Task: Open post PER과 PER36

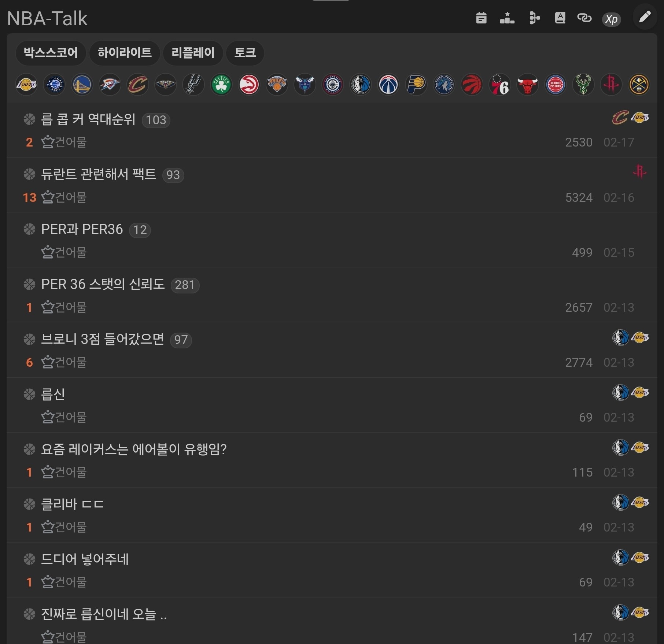Action: (x=82, y=229)
